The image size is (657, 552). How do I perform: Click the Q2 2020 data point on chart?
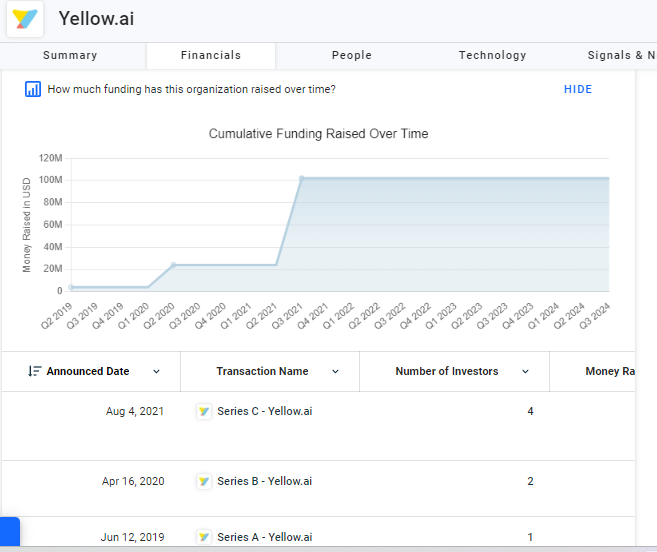click(173, 265)
